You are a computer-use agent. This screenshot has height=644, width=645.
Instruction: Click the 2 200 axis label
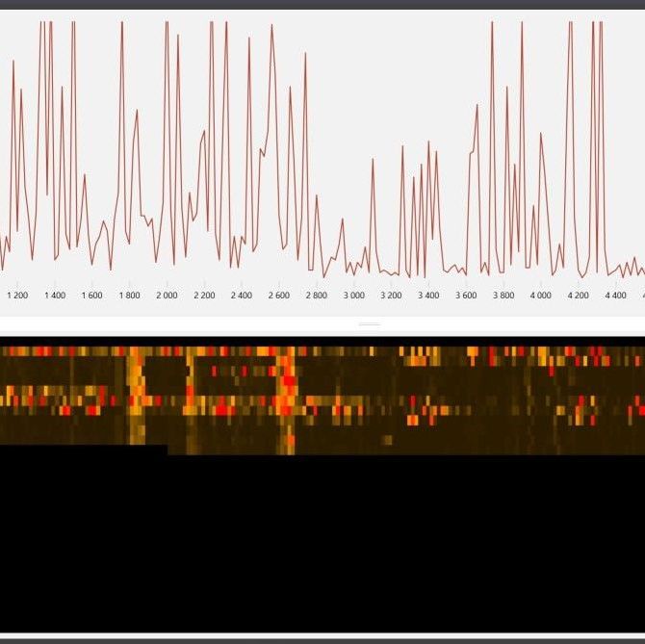[204, 296]
